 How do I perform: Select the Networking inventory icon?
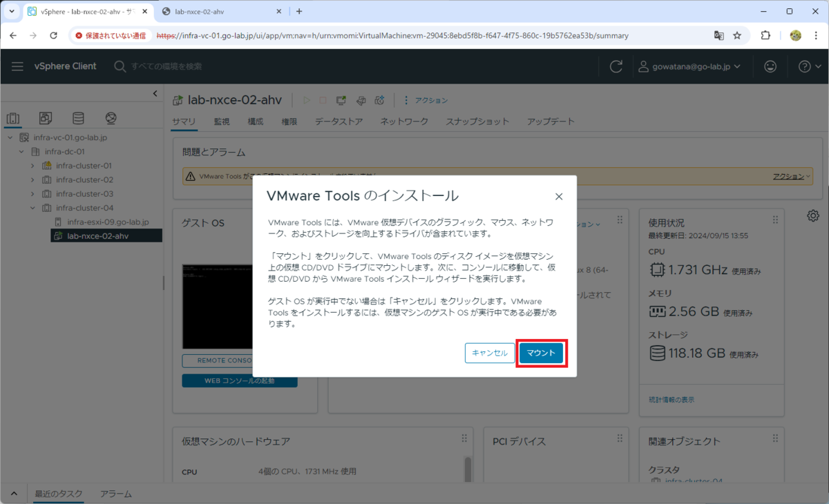pyautogui.click(x=111, y=118)
